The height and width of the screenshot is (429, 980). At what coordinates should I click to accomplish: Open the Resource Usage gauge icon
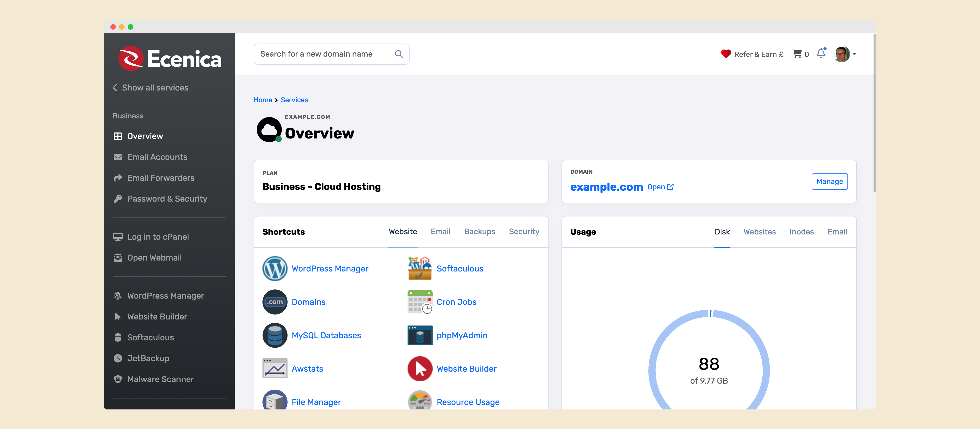(x=420, y=400)
